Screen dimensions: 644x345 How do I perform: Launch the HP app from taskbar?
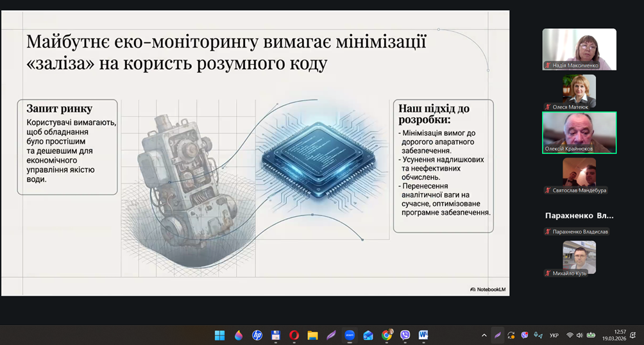257,335
